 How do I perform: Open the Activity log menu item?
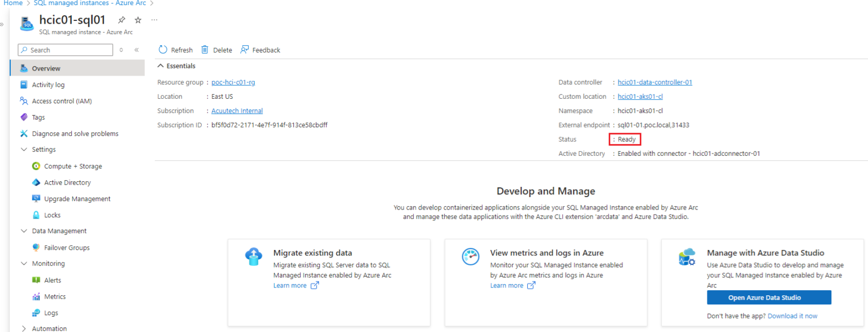48,85
